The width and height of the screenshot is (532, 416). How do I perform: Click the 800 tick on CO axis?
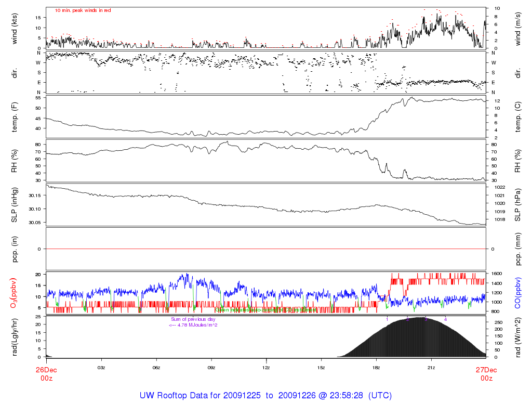click(x=495, y=311)
